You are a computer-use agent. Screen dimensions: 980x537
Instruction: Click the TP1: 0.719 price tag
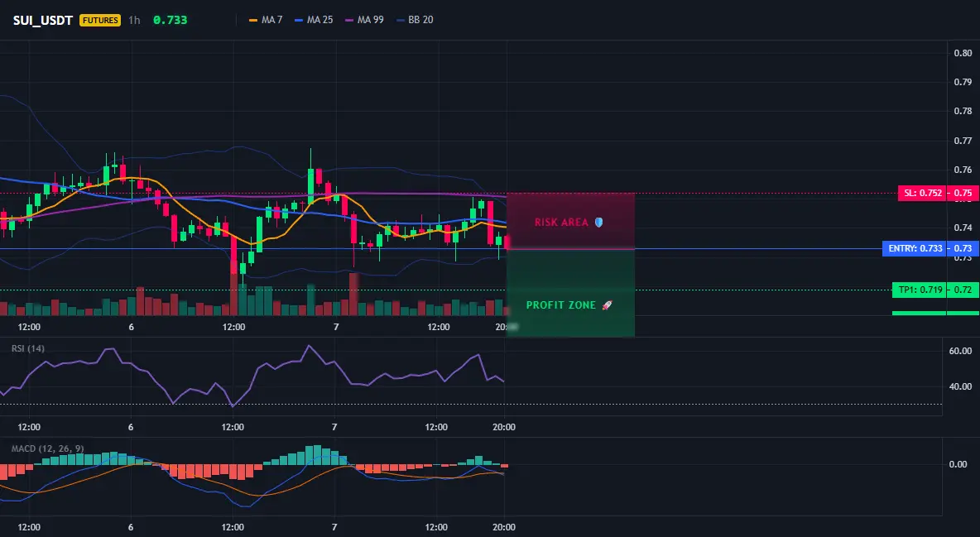tap(920, 290)
